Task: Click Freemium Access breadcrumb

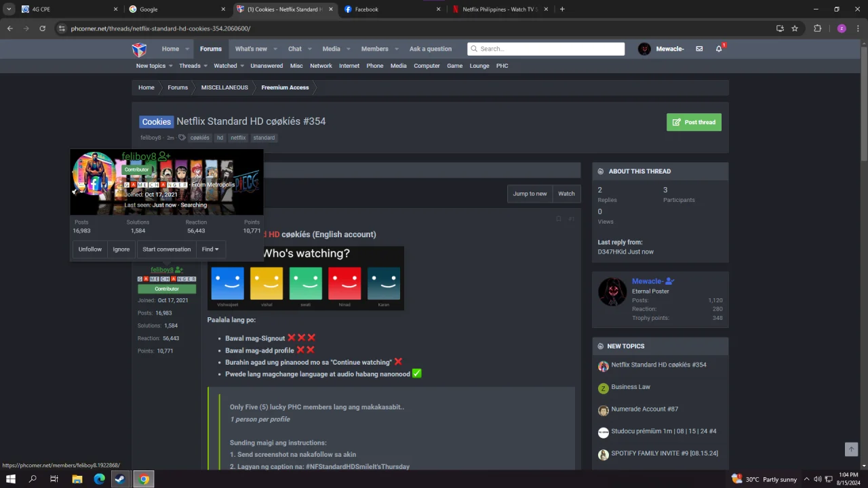Action: pyautogui.click(x=285, y=87)
